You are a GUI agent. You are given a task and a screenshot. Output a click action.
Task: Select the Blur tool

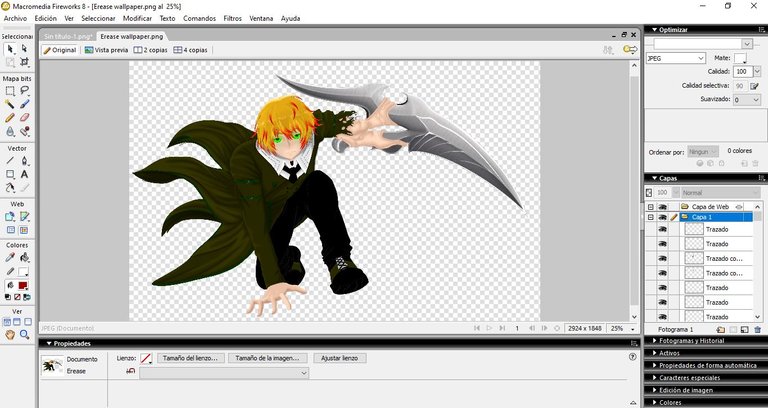10,131
